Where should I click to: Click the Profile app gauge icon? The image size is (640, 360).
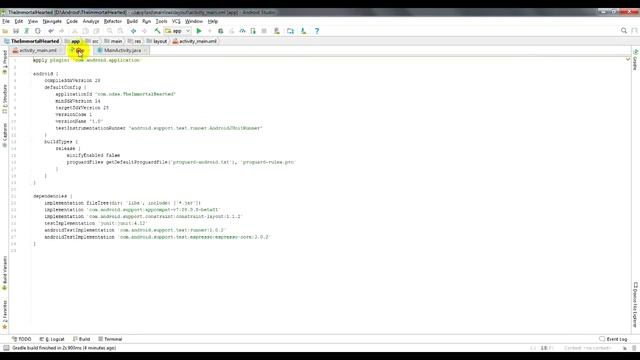point(242,31)
